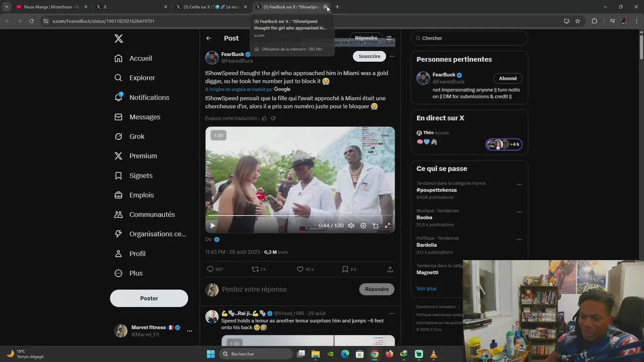Rate the translation thumbs down
Image resolution: width=644 pixels, height=362 pixels.
point(273,119)
